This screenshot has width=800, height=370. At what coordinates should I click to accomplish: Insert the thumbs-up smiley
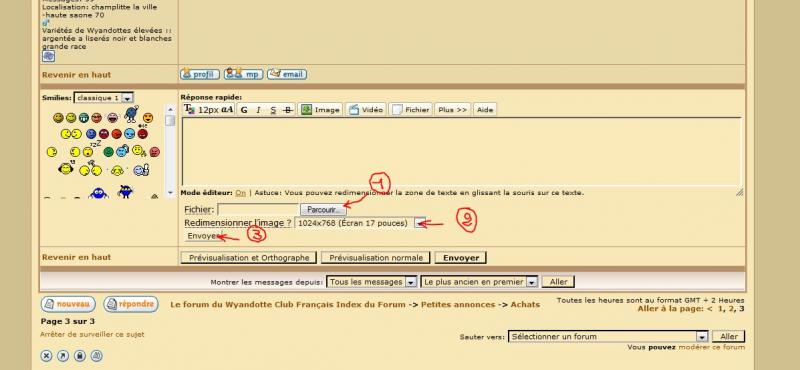[141, 169]
